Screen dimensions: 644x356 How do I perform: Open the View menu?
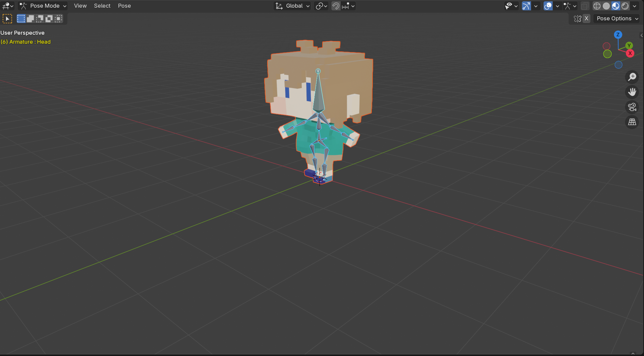pos(80,6)
